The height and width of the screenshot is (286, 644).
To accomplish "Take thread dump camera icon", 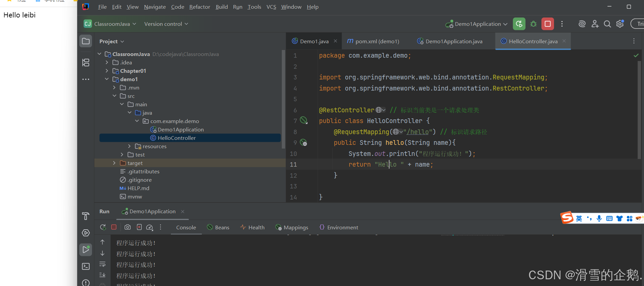I will [x=128, y=227].
